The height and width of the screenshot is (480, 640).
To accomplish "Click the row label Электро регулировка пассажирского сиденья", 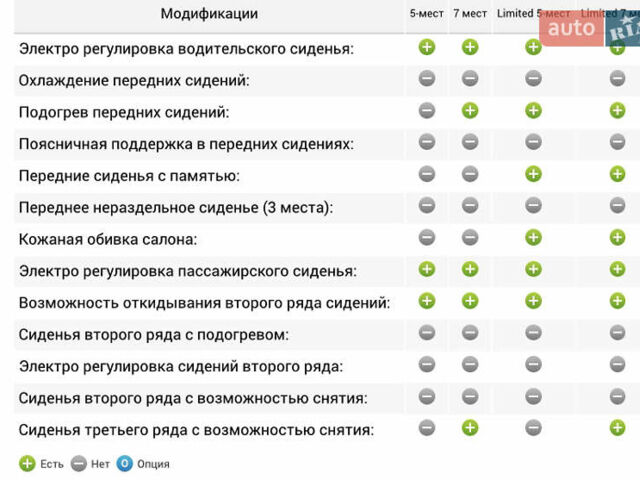I will (188, 271).
